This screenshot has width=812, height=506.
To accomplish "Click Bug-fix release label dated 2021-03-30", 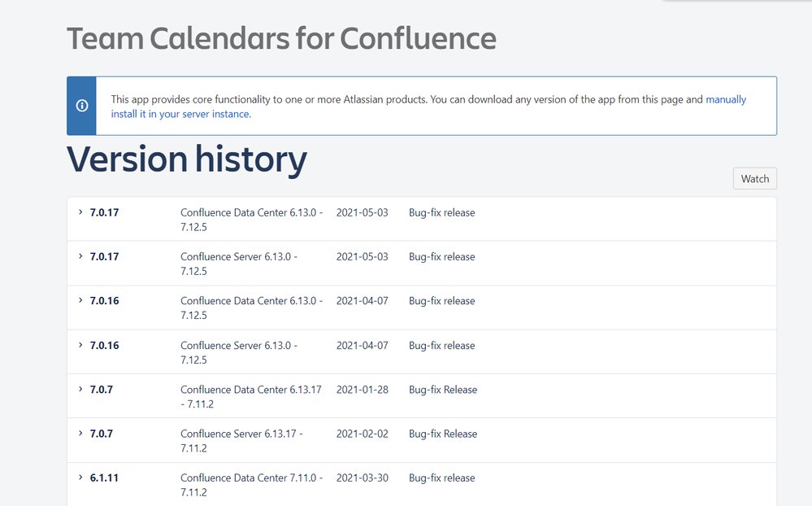I will [x=441, y=478].
